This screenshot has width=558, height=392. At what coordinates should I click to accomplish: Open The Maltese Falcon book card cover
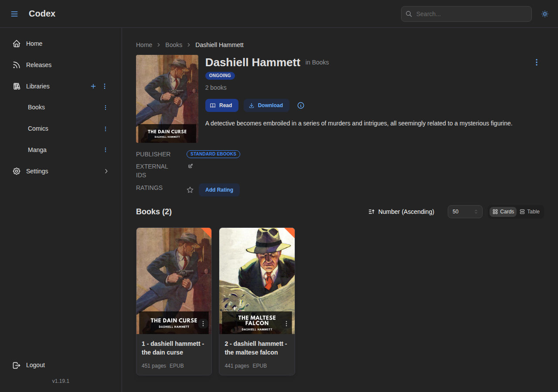click(257, 281)
